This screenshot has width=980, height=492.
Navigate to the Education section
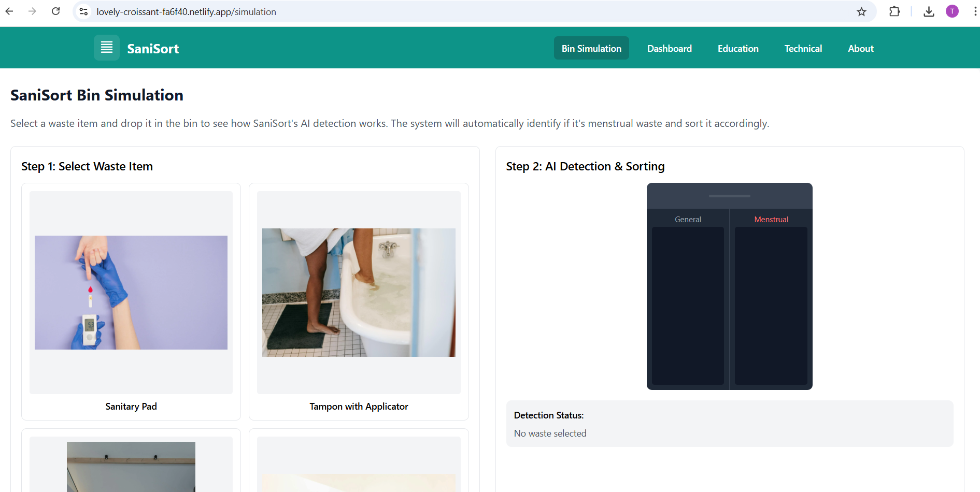click(x=738, y=48)
